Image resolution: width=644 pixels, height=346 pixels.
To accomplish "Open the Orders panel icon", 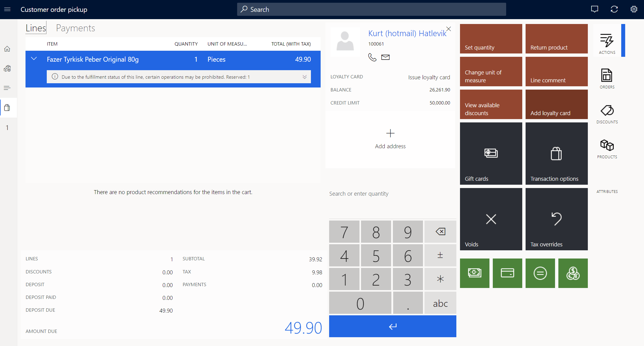I will [607, 78].
